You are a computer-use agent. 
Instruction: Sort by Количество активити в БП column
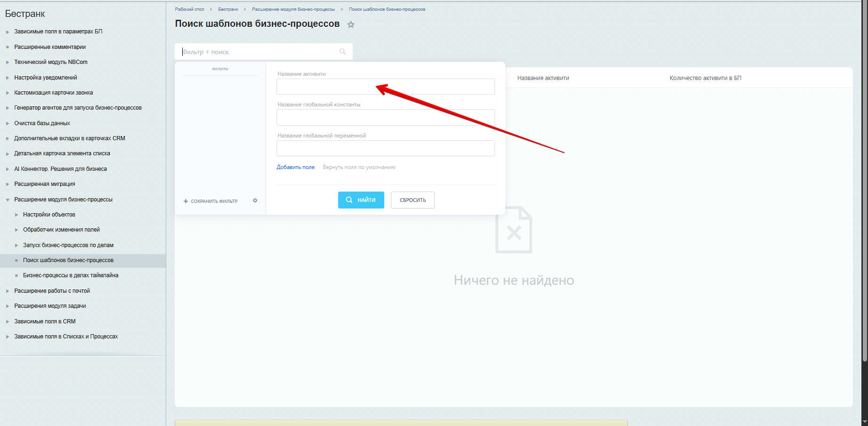point(705,78)
